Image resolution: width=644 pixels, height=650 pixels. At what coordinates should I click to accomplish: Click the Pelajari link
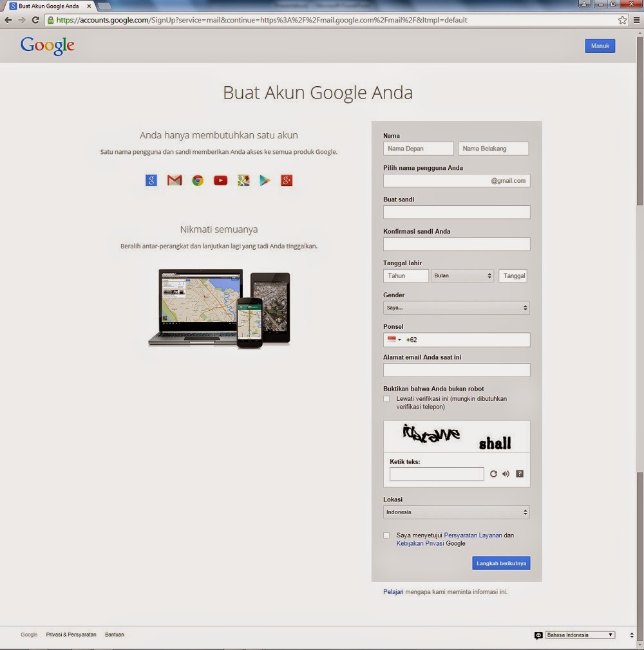point(393,592)
